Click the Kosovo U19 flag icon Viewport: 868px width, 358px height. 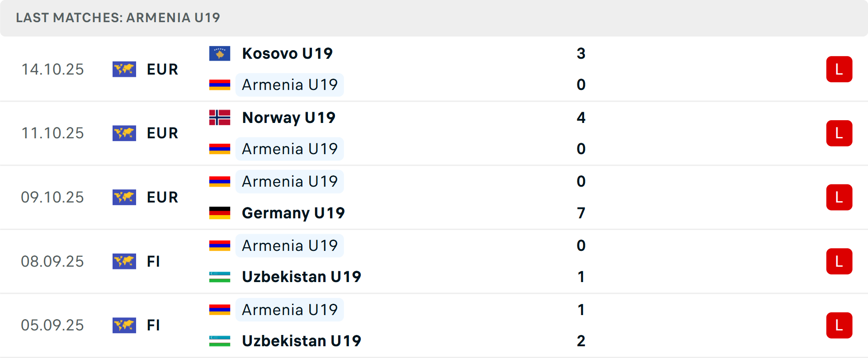click(x=219, y=52)
